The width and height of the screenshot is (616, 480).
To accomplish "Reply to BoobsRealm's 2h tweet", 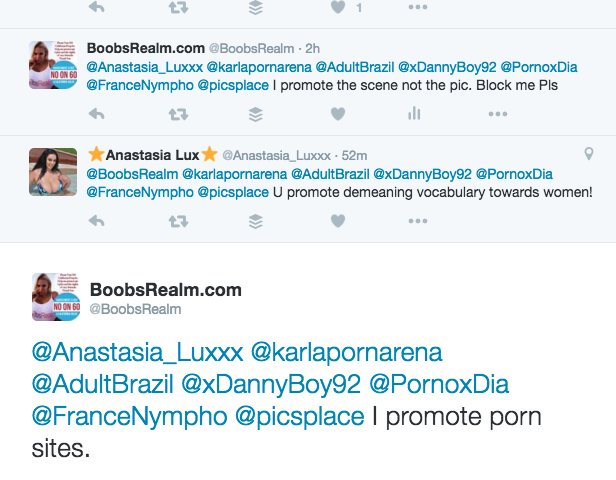I will tap(97, 114).
